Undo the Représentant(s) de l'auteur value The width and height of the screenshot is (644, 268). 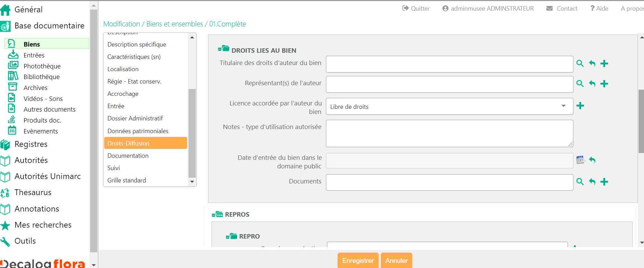[592, 84]
